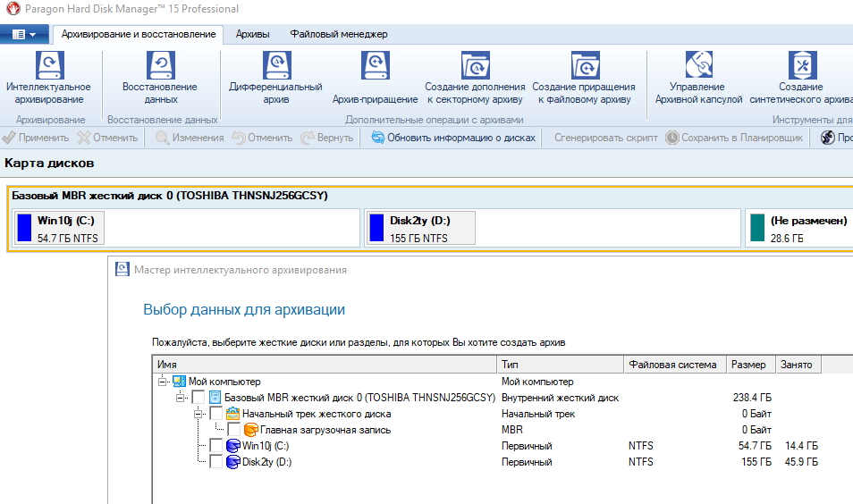The image size is (853, 504).
Task: Click the Применить checkmark toolbar button
Action: pos(36,138)
